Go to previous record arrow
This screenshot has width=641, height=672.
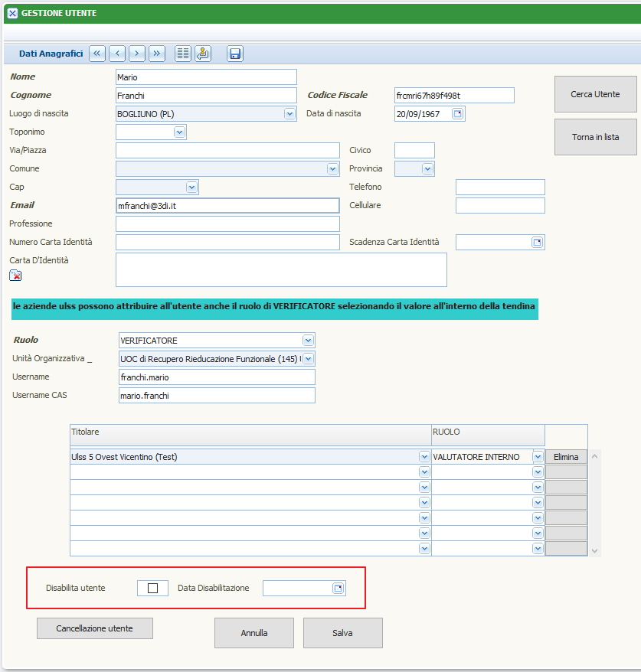click(x=117, y=54)
